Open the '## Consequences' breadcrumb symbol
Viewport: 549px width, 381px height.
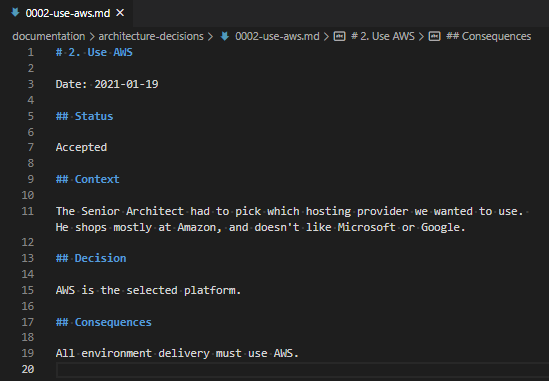tap(488, 36)
